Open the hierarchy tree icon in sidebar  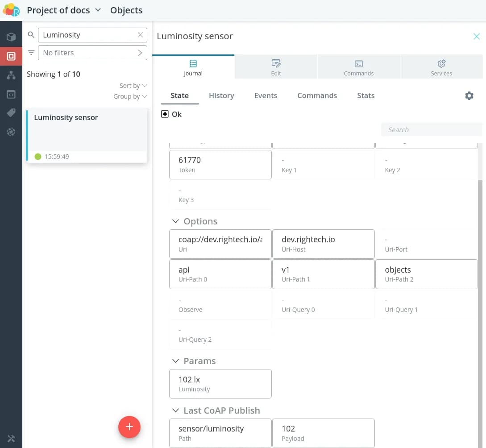11,75
